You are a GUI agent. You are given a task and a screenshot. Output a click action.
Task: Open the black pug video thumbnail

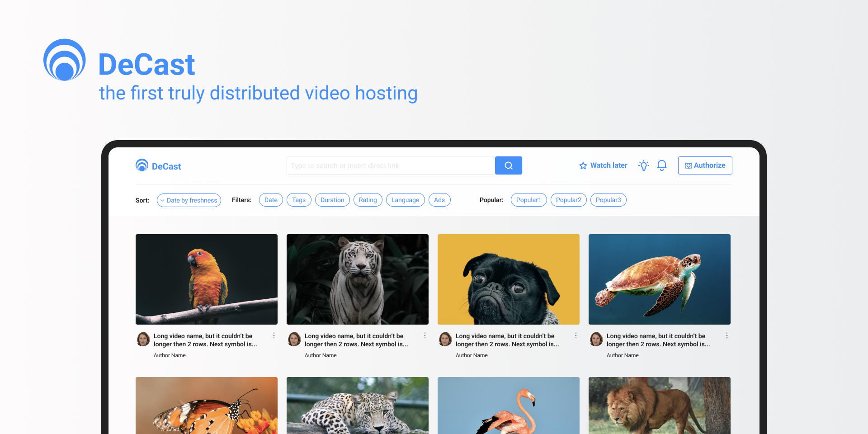tap(509, 279)
